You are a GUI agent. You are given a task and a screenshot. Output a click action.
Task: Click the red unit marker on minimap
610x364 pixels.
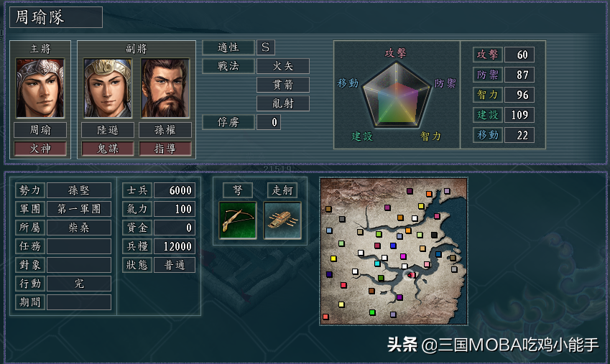coord(410,276)
